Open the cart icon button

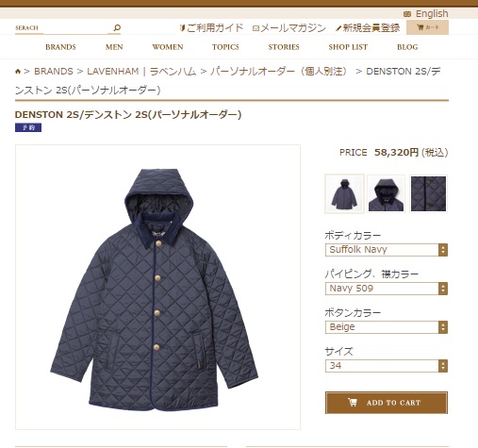pyautogui.click(x=427, y=27)
